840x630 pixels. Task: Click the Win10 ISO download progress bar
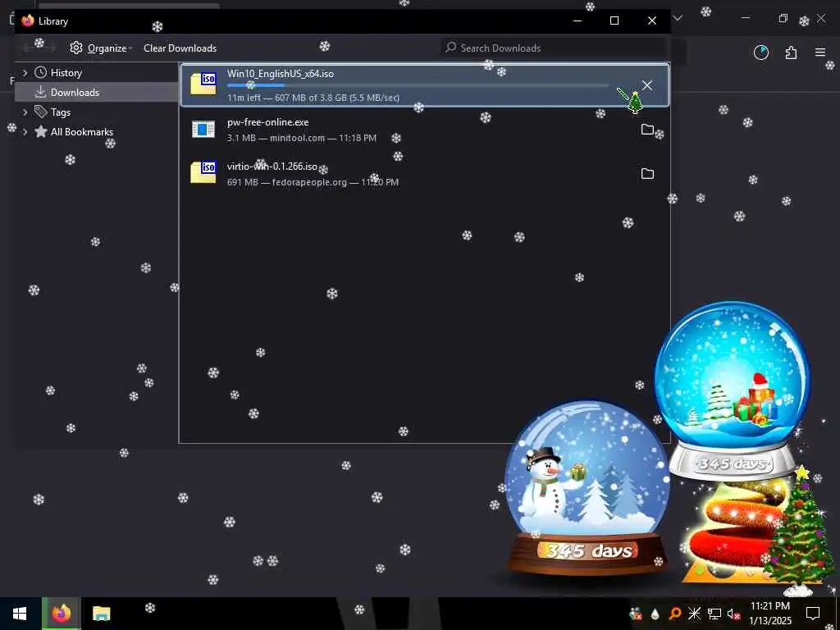point(418,85)
